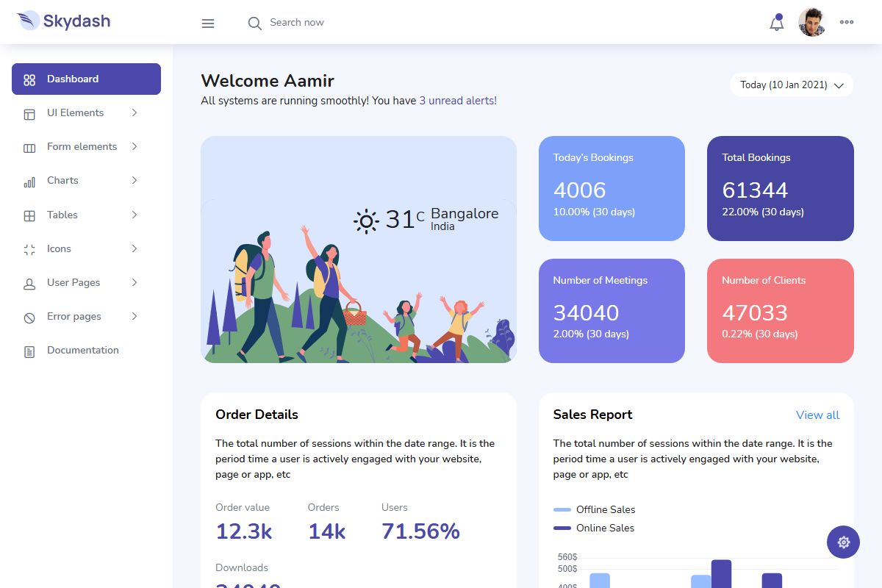Click the Tables grid icon

coord(29,215)
